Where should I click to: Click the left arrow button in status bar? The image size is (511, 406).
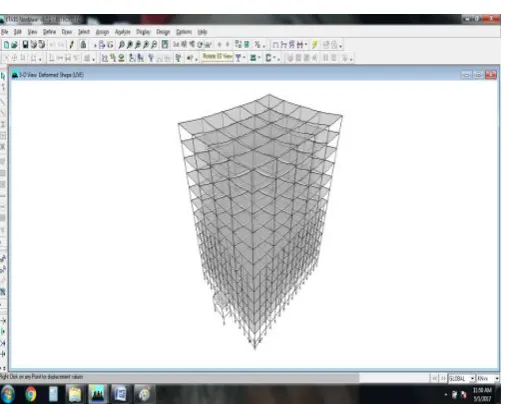pyautogui.click(x=435, y=379)
